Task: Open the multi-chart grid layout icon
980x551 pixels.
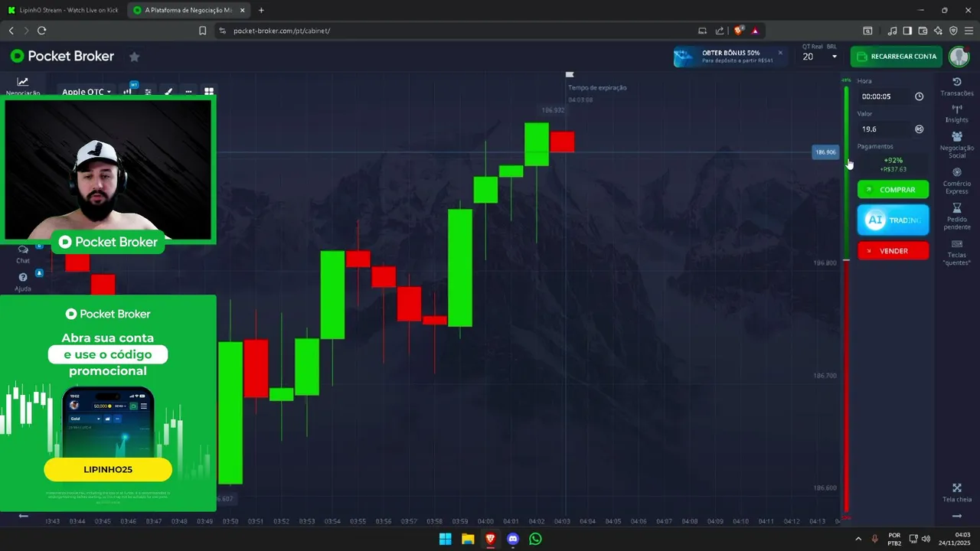Action: [209, 91]
